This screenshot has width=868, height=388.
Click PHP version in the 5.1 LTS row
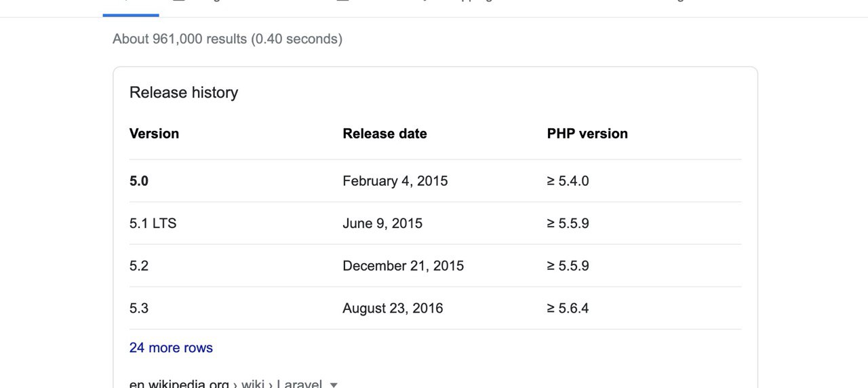[x=568, y=223]
